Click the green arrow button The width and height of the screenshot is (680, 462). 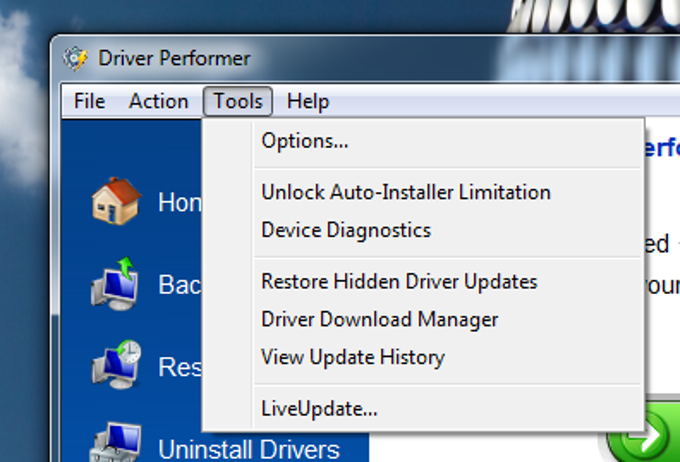point(644,435)
